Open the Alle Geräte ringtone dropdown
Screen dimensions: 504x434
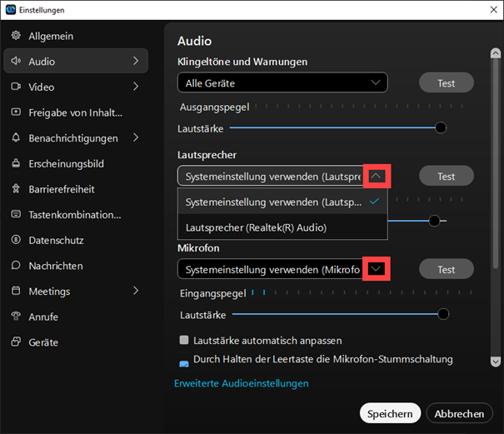point(282,82)
